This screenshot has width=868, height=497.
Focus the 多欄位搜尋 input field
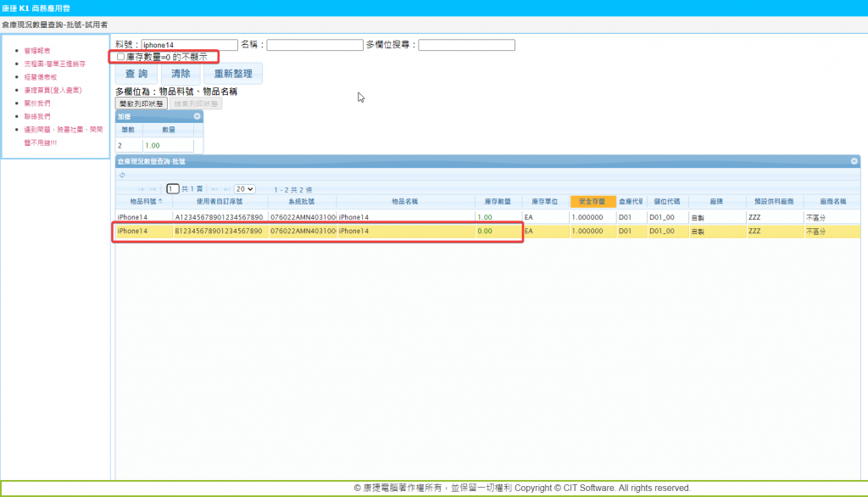click(466, 45)
